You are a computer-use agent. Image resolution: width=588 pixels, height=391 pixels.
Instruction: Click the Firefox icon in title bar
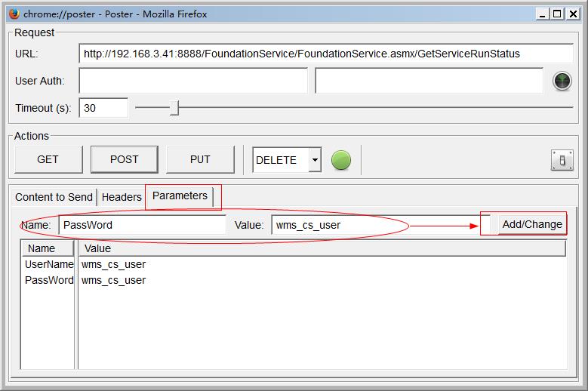point(14,14)
